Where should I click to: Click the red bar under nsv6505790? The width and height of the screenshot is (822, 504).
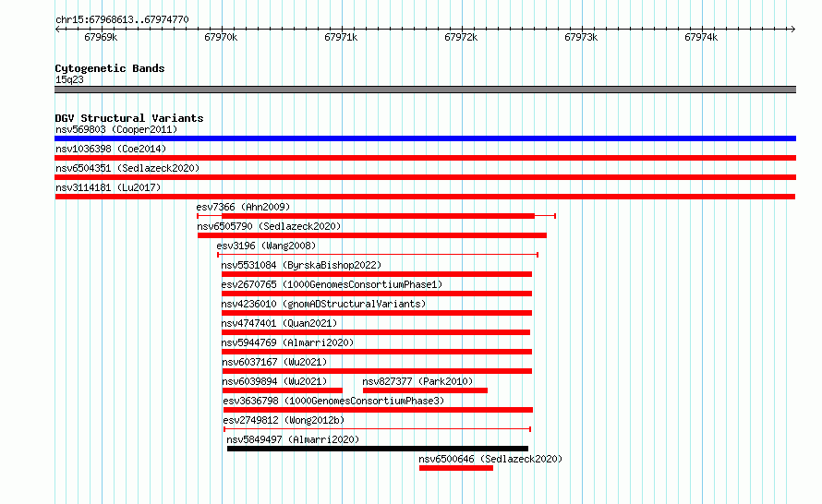pyautogui.click(x=371, y=235)
